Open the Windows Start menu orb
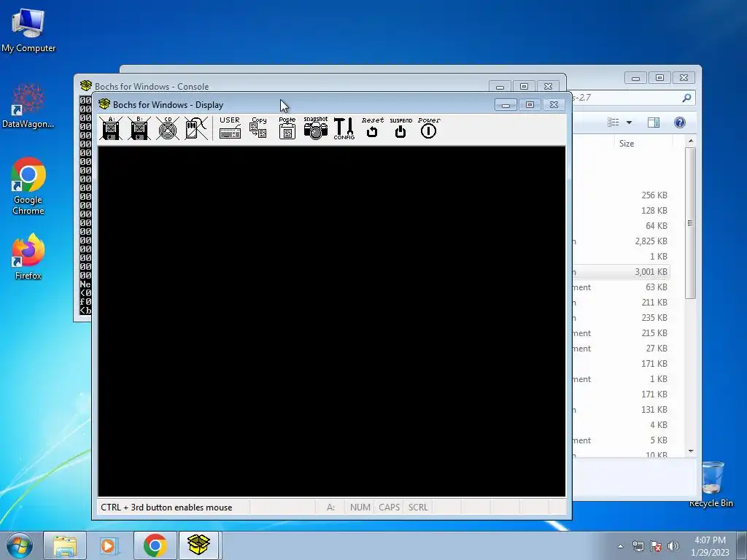This screenshot has width=747, height=560. [20, 545]
